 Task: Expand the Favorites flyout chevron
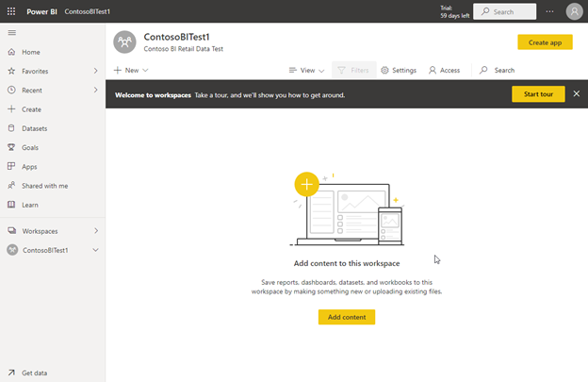(95, 71)
